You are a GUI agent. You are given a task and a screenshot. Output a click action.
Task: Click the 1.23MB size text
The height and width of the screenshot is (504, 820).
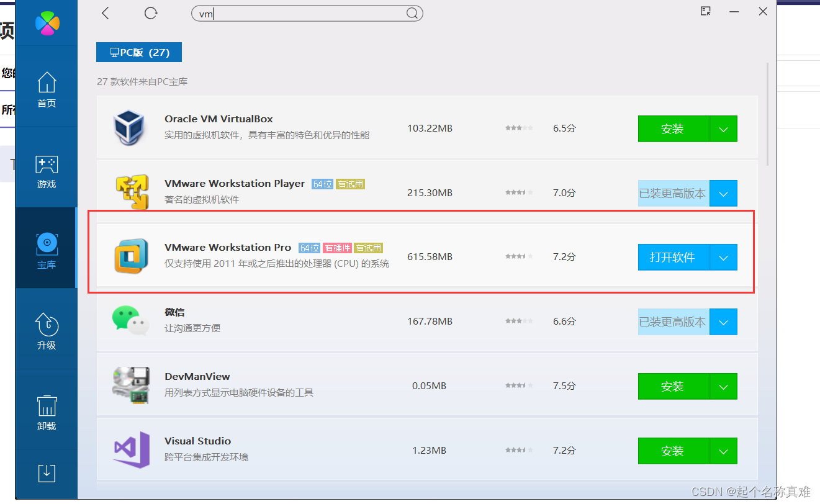pyautogui.click(x=430, y=451)
